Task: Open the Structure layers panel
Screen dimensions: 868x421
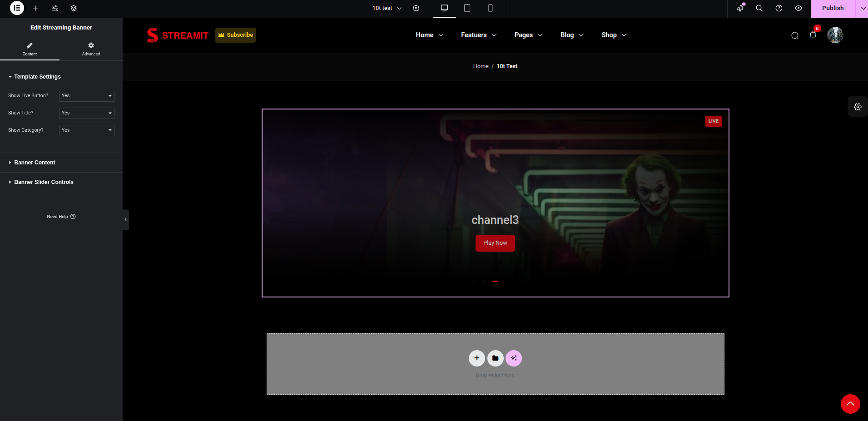Action: coord(74,8)
